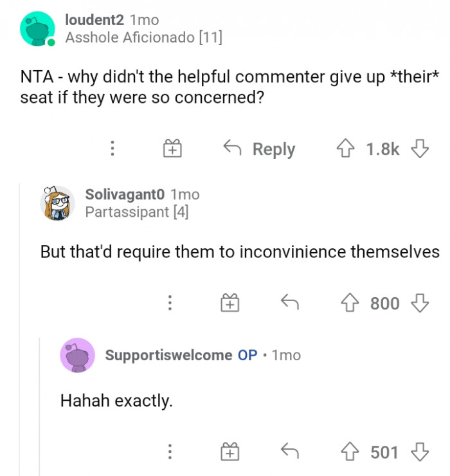Give award to Solivagant0's comment

[x=230, y=303]
